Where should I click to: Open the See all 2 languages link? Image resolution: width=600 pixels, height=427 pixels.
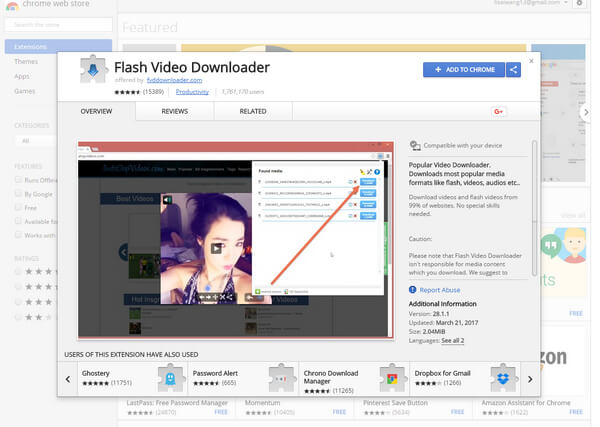tap(452, 341)
